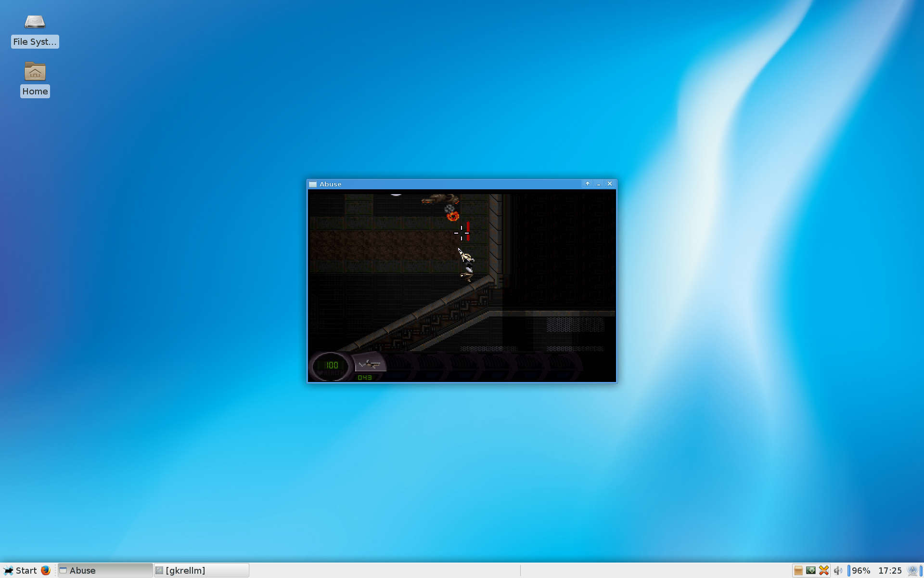Minimize the Abuse window
Screen dimensions: 924x578
[599, 184]
